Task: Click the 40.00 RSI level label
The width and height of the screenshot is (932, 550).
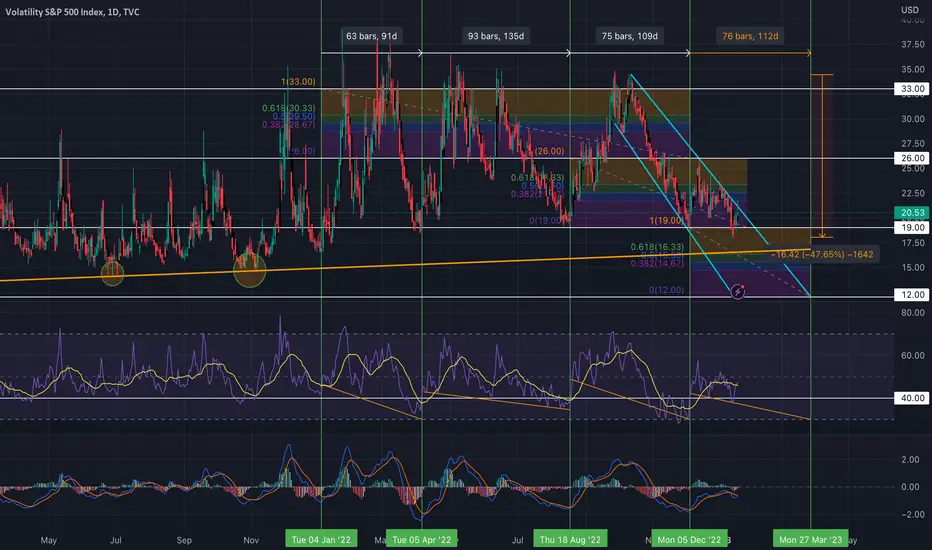Action: (912, 398)
